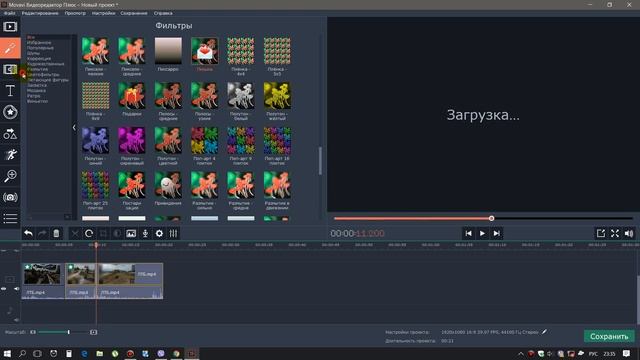Select the highlighted Filters tool icon
The image size is (640, 360).
(10, 48)
